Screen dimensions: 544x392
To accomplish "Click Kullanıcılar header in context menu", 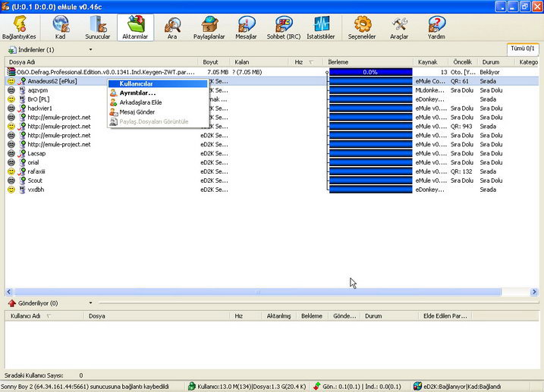I will point(159,84).
